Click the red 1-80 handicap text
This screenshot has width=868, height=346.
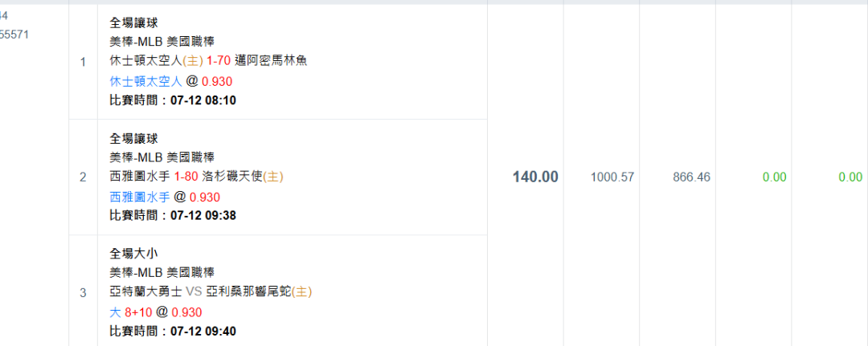point(186,177)
